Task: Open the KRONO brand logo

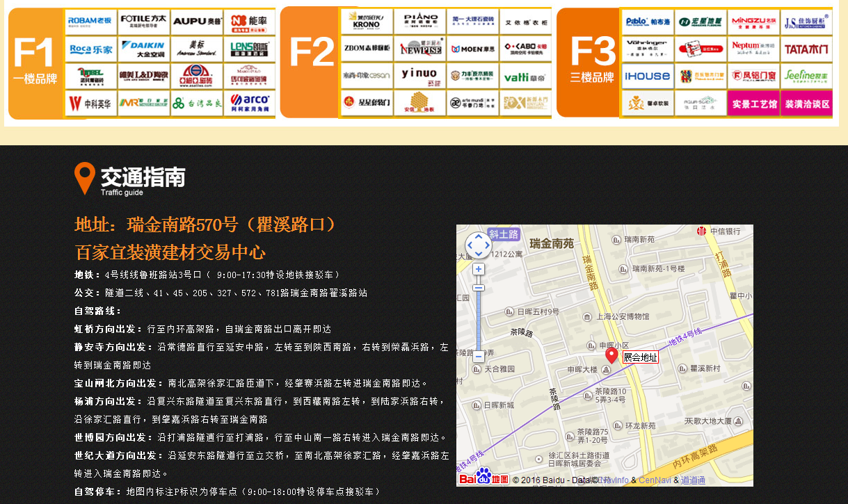Action: (367, 22)
